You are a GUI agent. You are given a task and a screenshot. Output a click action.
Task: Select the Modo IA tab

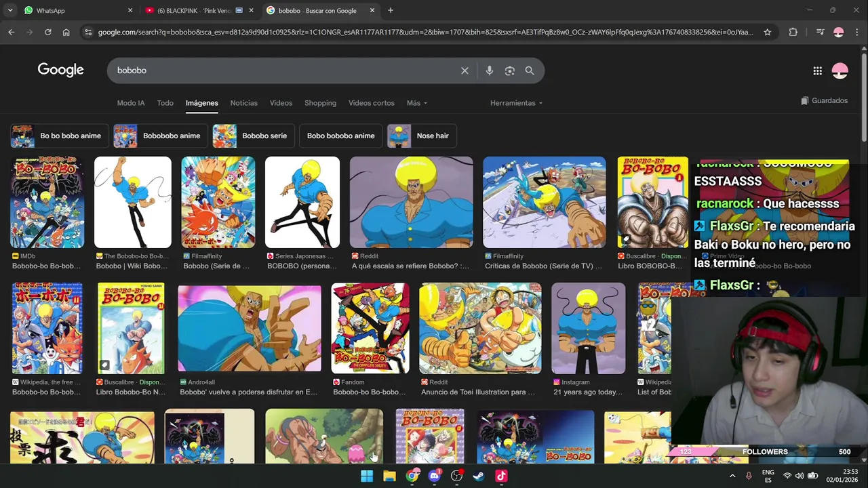tap(131, 103)
